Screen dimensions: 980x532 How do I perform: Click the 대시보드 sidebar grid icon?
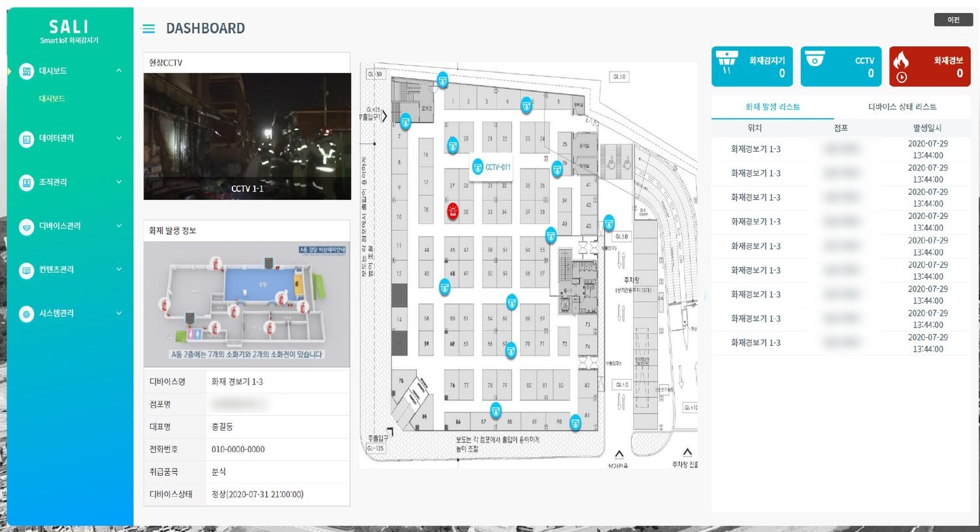point(26,71)
